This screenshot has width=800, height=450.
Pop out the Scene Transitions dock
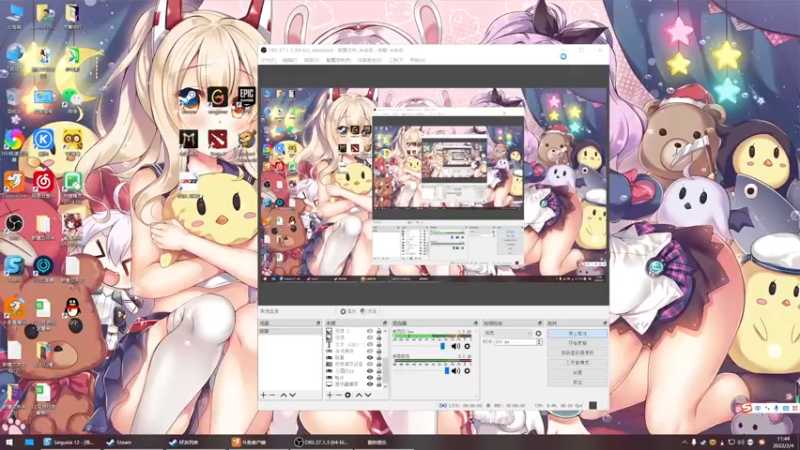click(540, 323)
